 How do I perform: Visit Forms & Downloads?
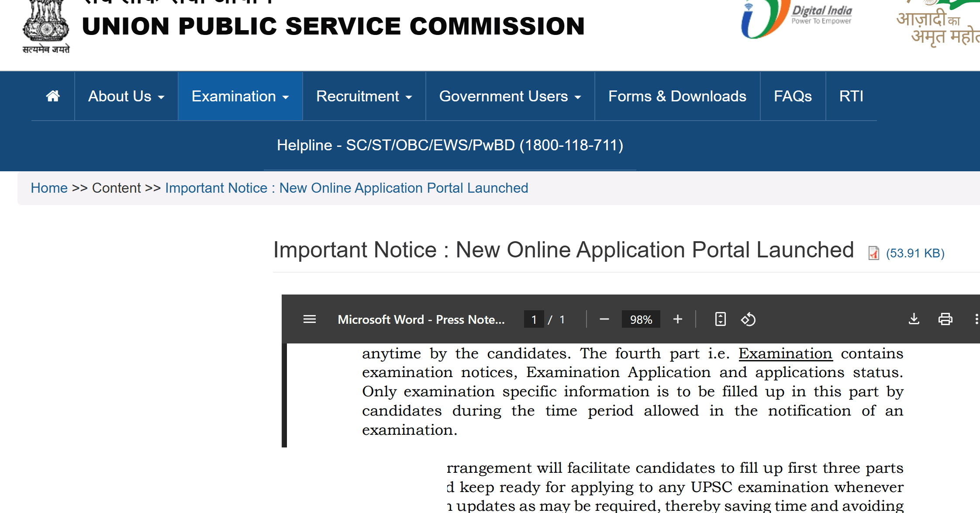pos(677,96)
